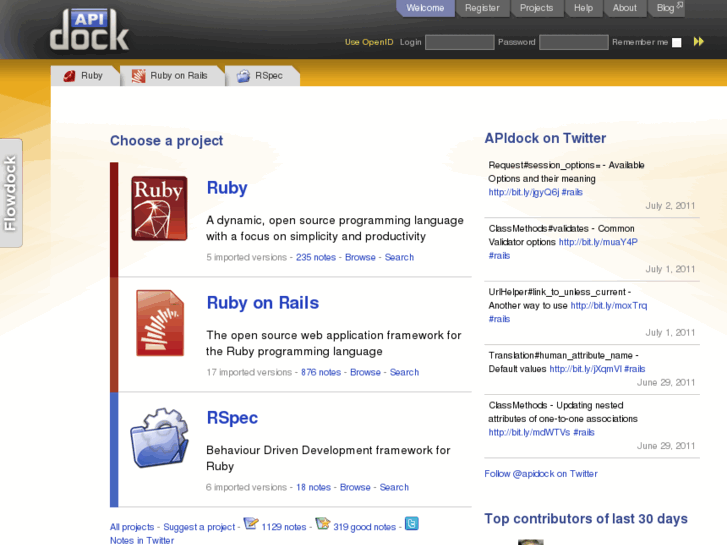727x545 pixels.
Task: Click Browse under Ruby on Rails
Action: click(365, 372)
